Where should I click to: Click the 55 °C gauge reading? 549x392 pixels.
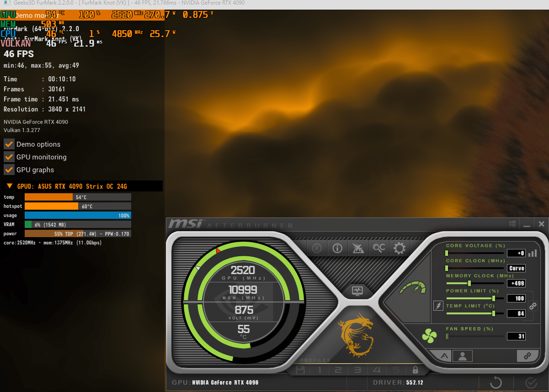click(x=243, y=329)
